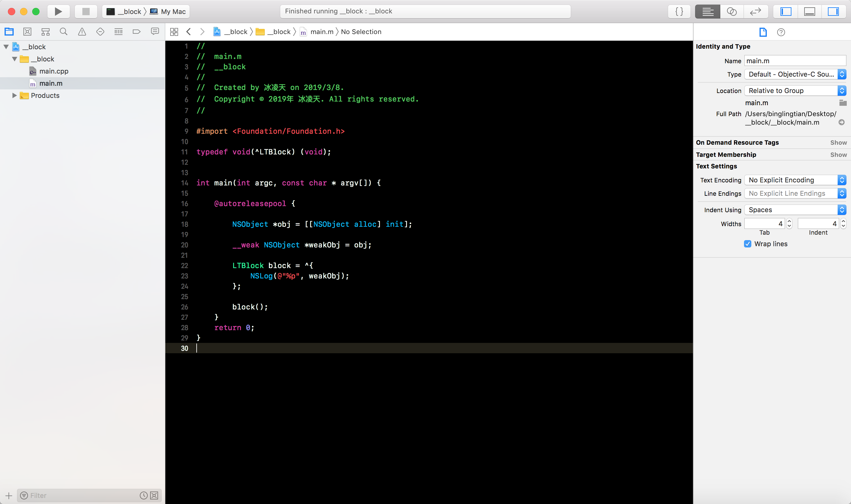Image resolution: width=851 pixels, height=504 pixels.
Task: Open __block folder in jump bar
Action: [273, 32]
